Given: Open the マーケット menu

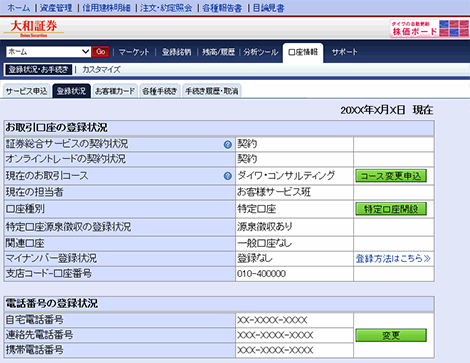Looking at the screenshot, I should pyautogui.click(x=134, y=52).
